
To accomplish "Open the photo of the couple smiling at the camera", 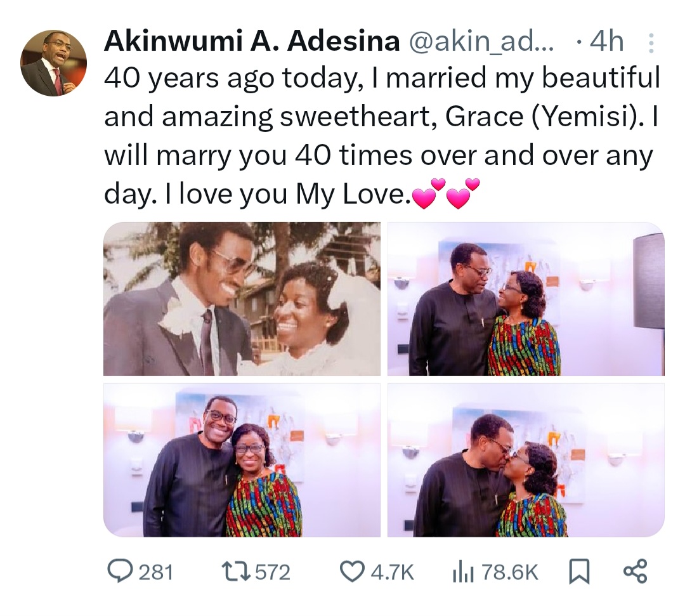I will pyautogui.click(x=242, y=460).
